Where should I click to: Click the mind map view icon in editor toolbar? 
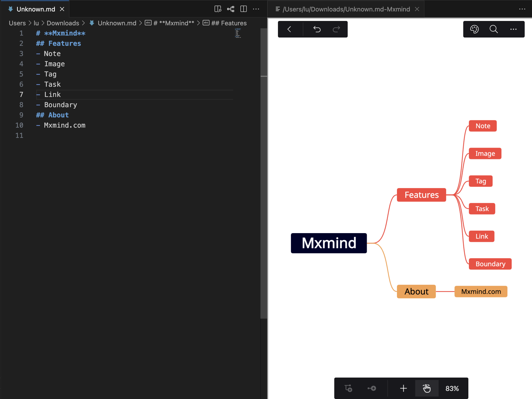(231, 9)
